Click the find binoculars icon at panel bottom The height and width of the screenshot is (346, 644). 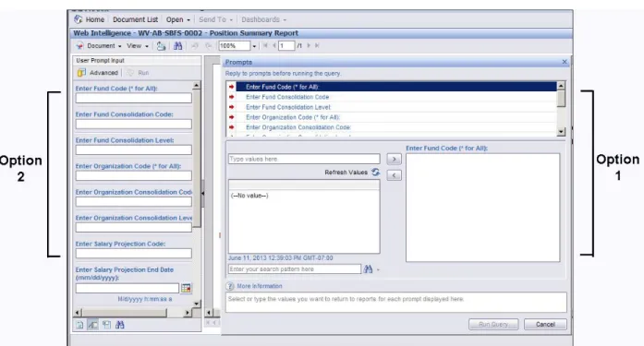[x=120, y=325]
